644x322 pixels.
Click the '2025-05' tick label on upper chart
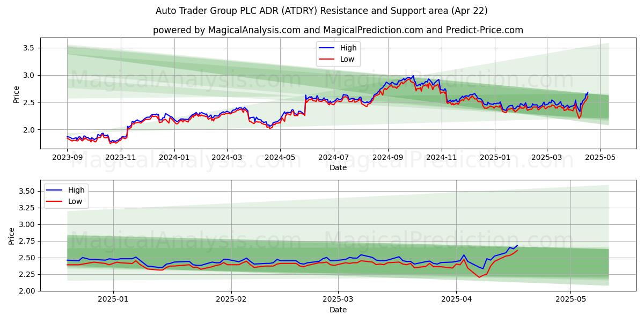[600, 158]
